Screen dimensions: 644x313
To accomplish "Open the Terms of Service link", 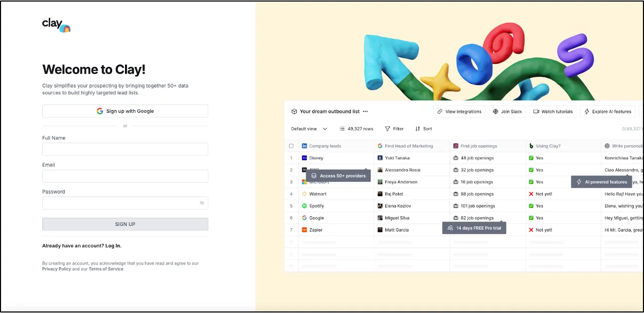I will (106, 269).
